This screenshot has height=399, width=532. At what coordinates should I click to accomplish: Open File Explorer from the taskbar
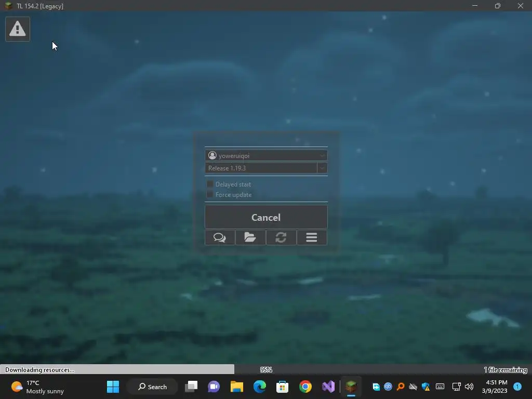[x=237, y=387]
